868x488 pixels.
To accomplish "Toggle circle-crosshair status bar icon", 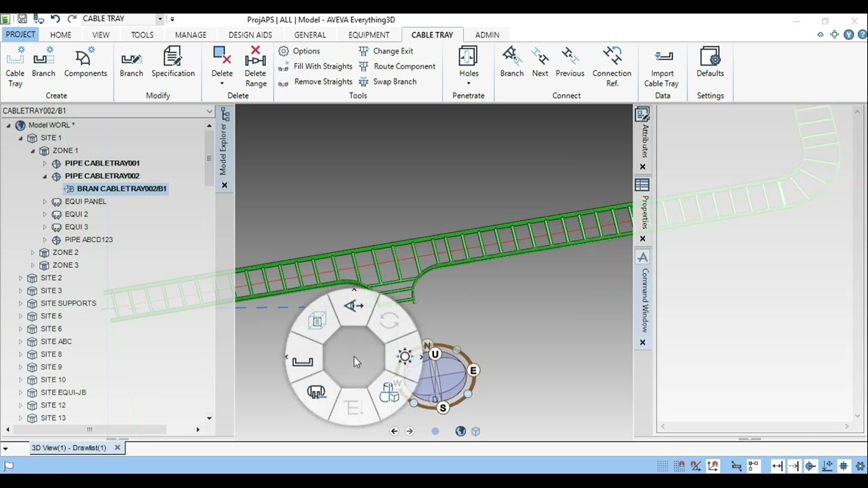I will [x=810, y=466].
